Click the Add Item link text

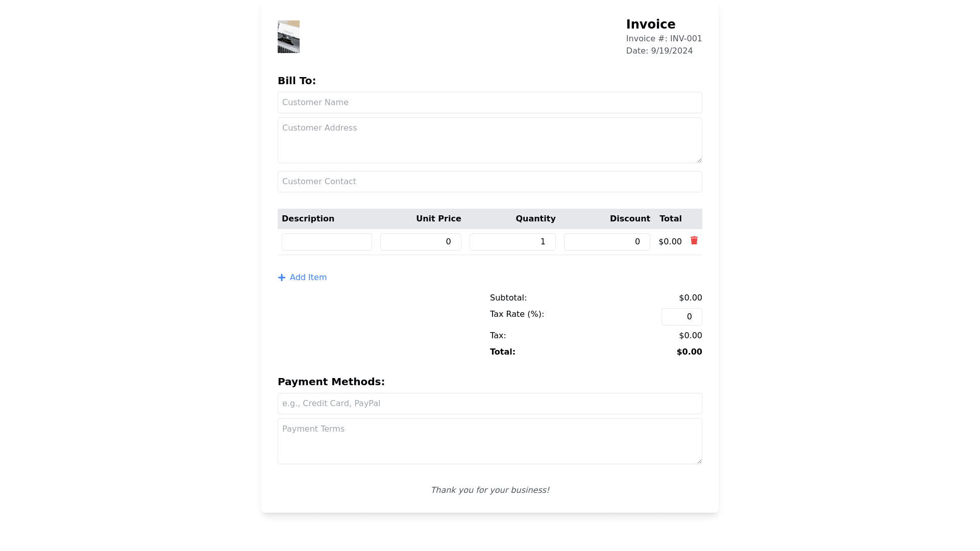tap(308, 278)
